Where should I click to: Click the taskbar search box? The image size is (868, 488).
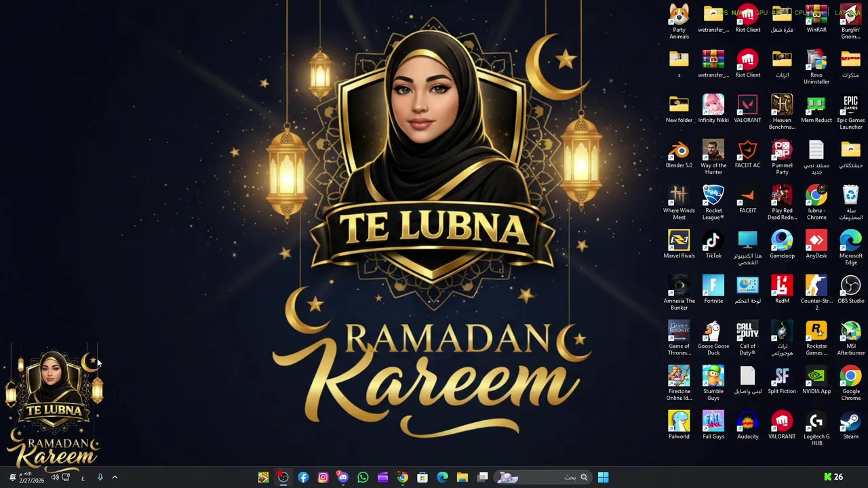click(x=544, y=477)
